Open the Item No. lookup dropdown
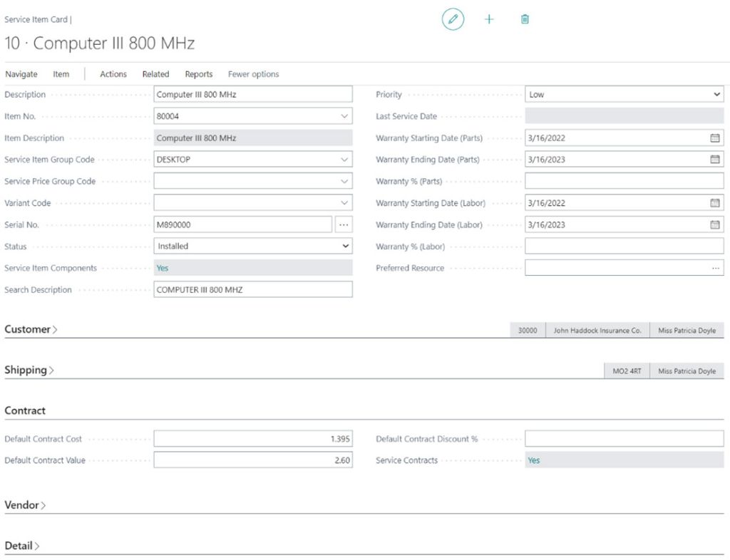 (345, 115)
